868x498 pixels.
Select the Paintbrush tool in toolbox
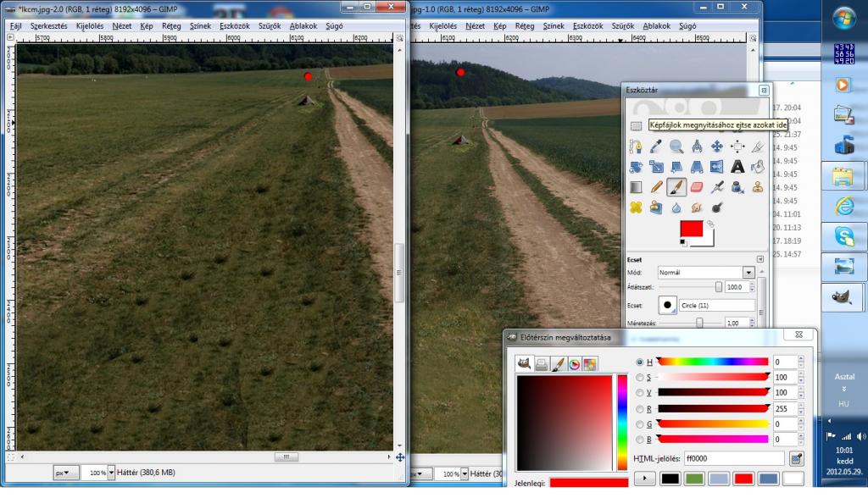tap(676, 187)
